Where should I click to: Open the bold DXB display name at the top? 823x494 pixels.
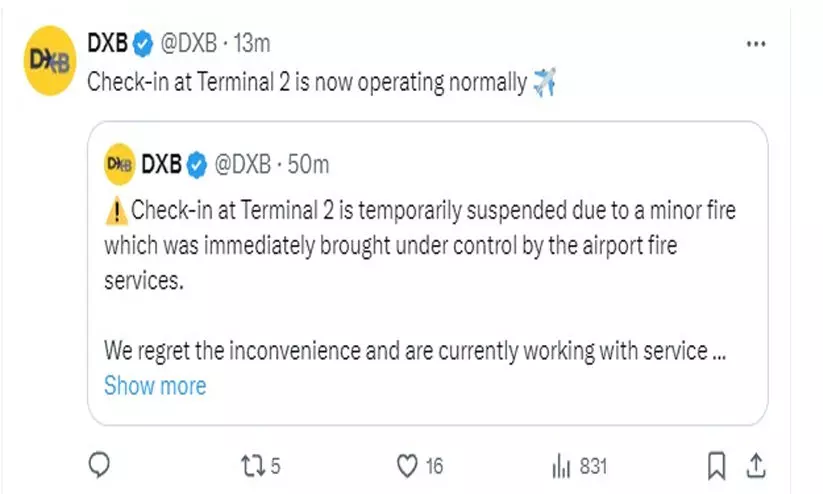108,44
